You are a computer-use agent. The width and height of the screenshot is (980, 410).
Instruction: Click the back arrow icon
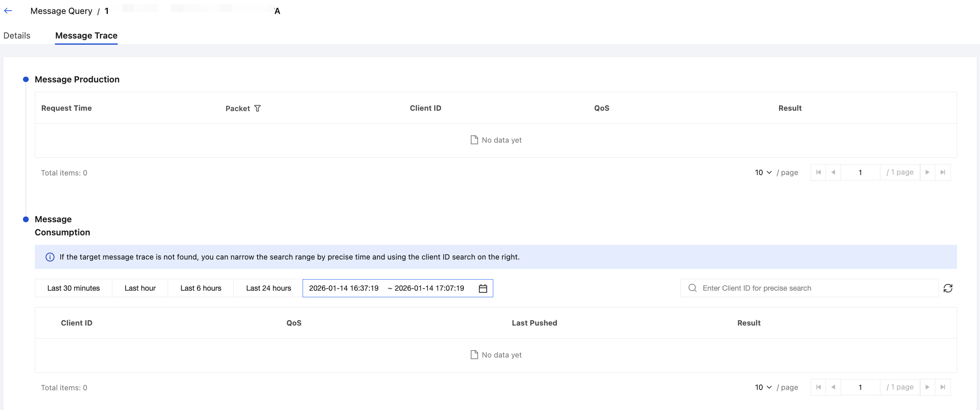pos(8,11)
